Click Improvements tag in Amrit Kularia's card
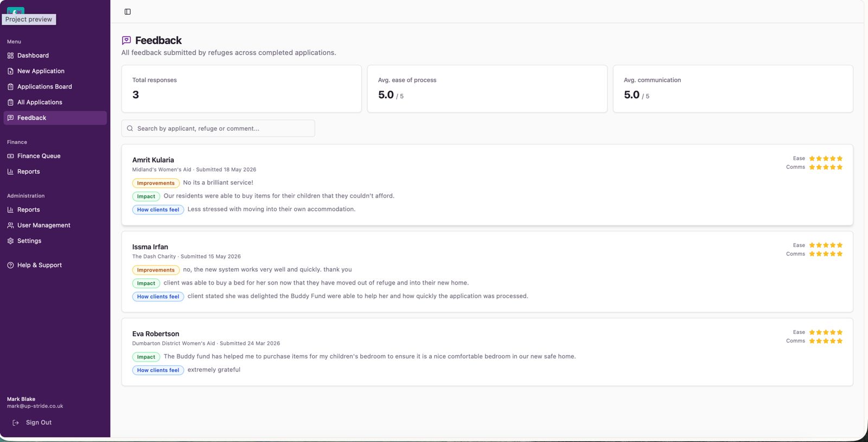Image resolution: width=868 pixels, height=442 pixels. [x=156, y=183]
